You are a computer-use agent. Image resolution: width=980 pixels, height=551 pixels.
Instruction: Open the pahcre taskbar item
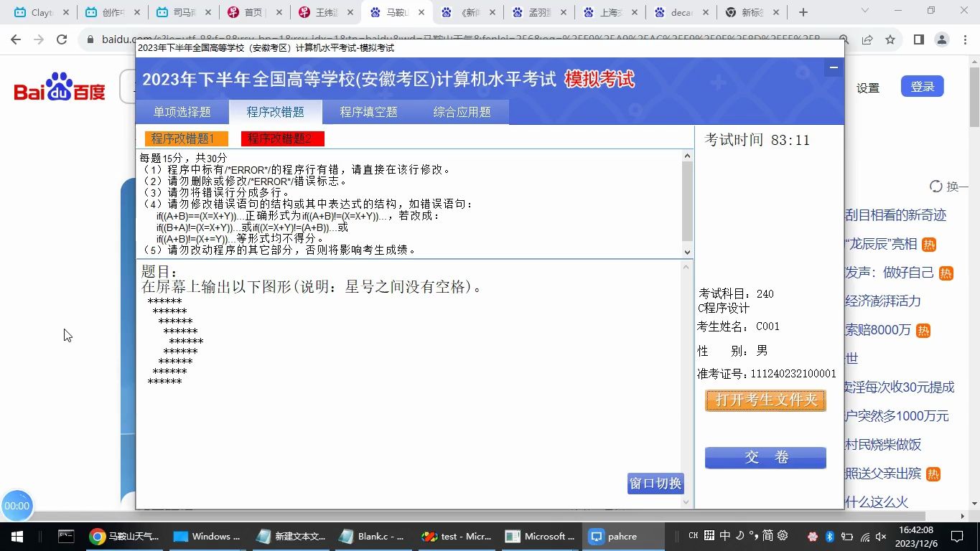625,536
